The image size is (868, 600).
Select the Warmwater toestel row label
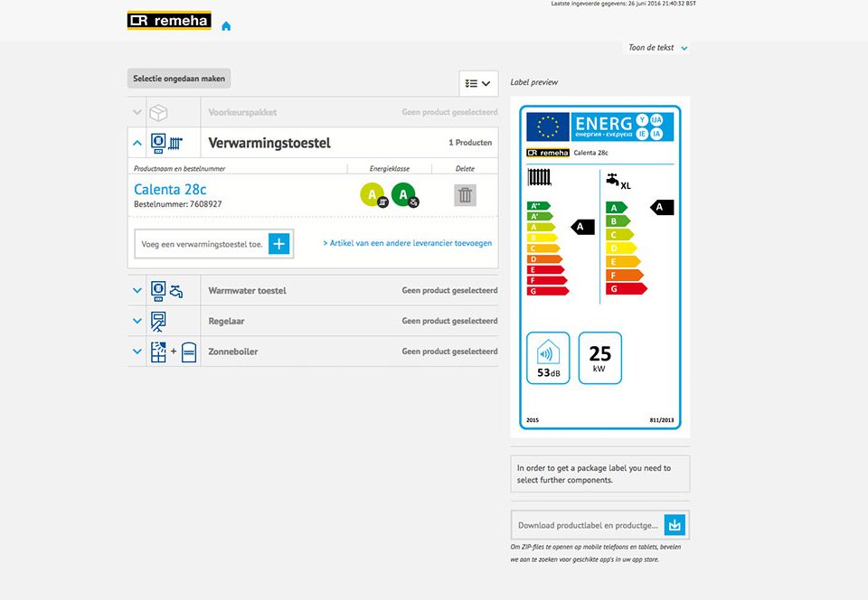[x=247, y=290]
